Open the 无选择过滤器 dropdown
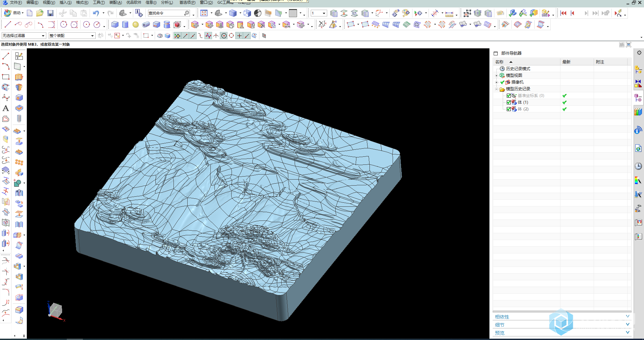 (x=24, y=36)
